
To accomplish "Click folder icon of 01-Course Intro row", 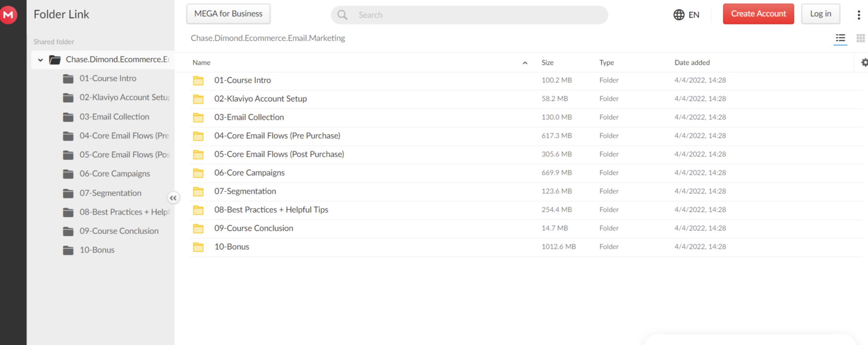I will click(198, 80).
